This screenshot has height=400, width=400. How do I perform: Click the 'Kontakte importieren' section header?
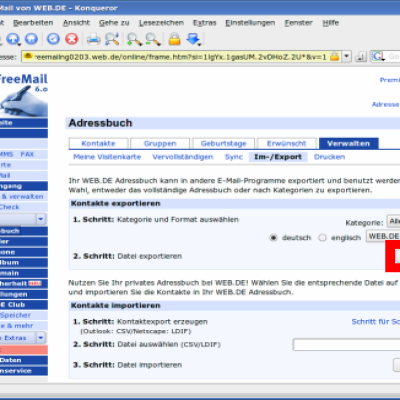[115, 306]
